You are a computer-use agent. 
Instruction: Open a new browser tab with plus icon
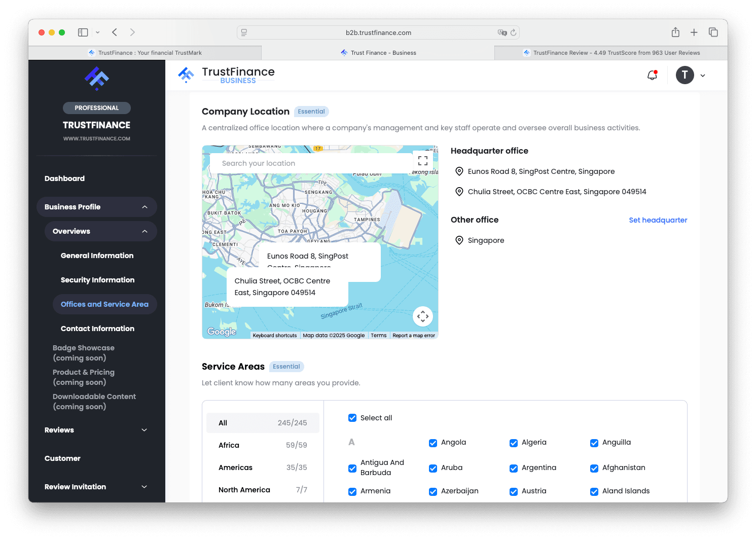(694, 32)
